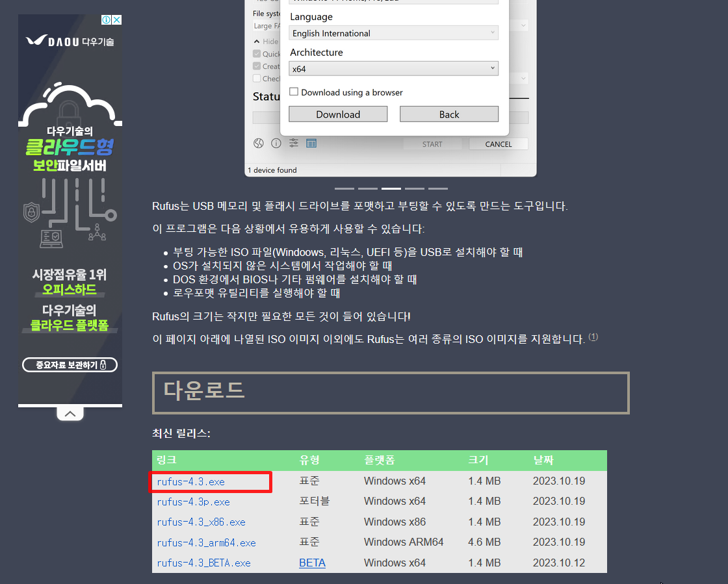Close the Daou ad banner
The height and width of the screenshot is (584, 728).
(117, 19)
